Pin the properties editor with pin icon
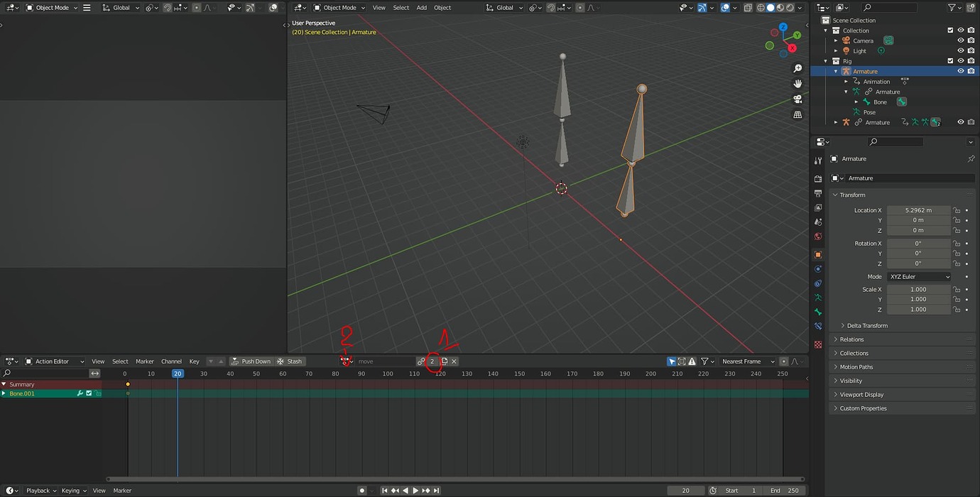 point(971,159)
